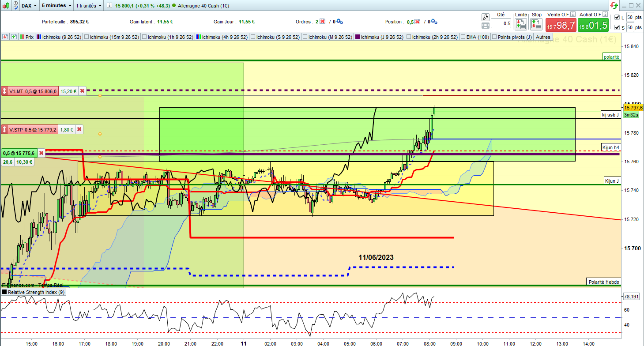This screenshot has width=644, height=346.
Task: Click the wrench trading settings icon
Action: 486,17
